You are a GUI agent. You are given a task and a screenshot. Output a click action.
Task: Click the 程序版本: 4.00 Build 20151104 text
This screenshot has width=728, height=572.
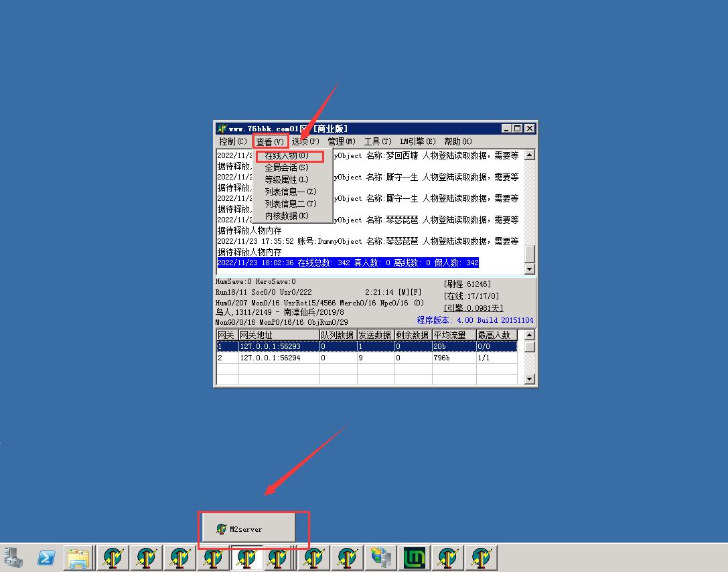point(475,320)
